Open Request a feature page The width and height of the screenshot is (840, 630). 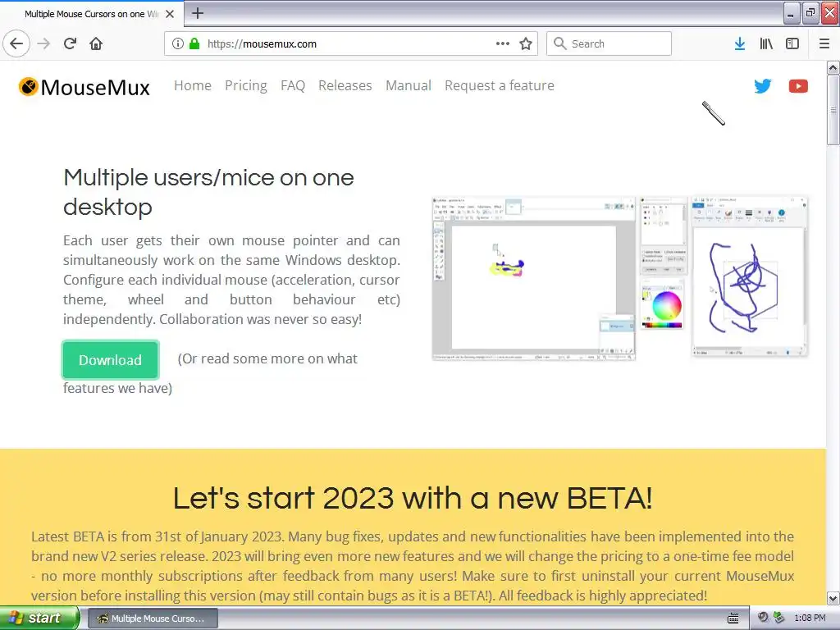coord(500,85)
